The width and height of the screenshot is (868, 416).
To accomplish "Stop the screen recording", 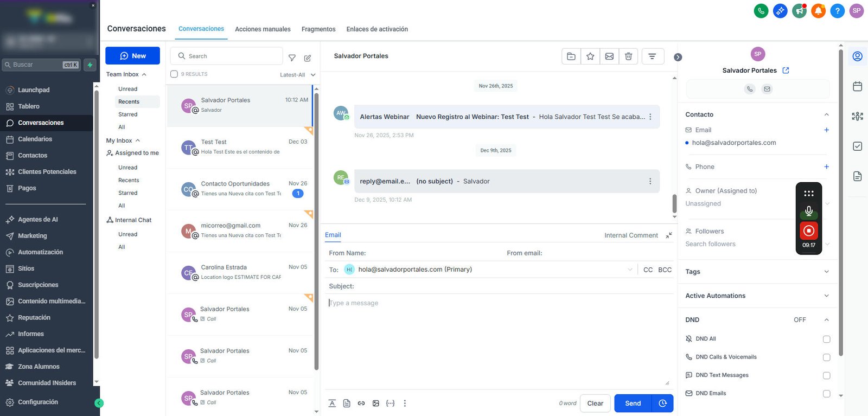I will pos(809,231).
